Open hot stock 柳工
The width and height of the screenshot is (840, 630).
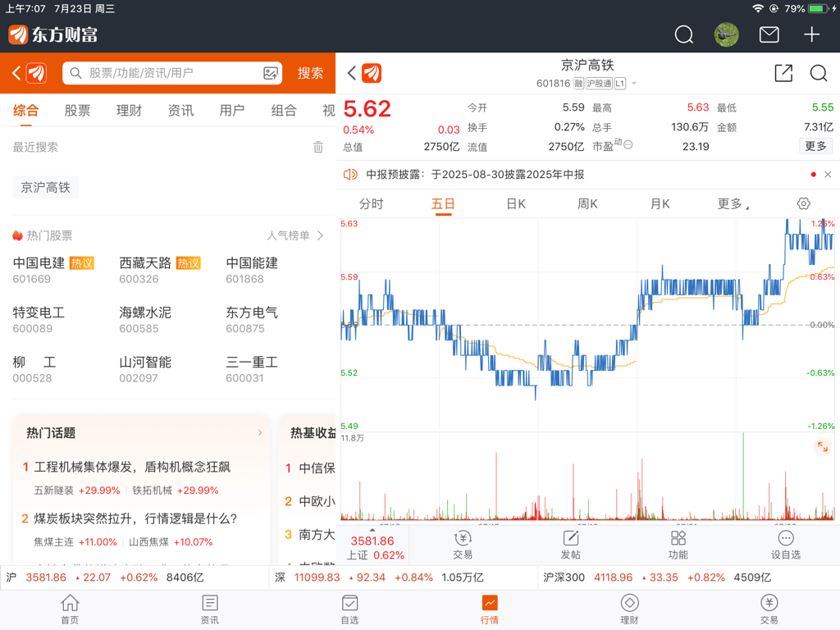[34, 370]
